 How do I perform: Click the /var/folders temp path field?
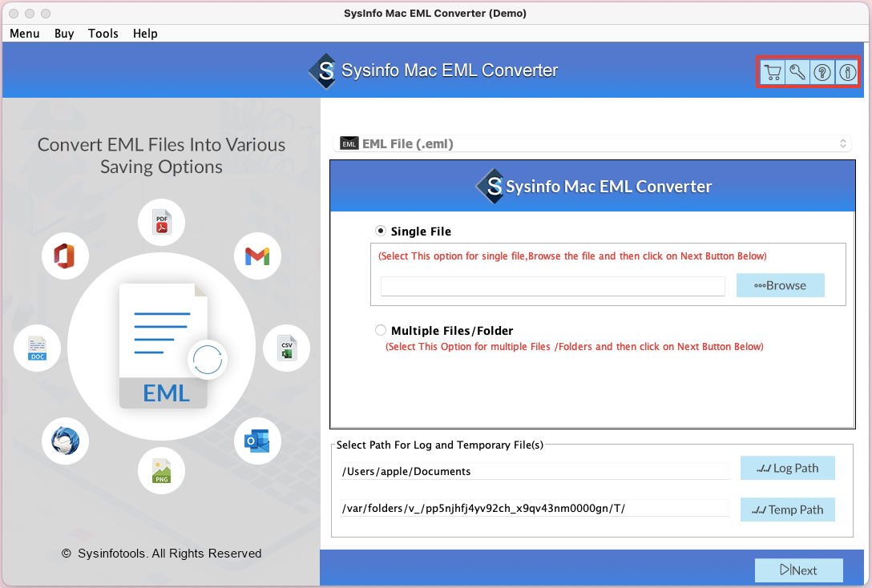[x=535, y=508]
